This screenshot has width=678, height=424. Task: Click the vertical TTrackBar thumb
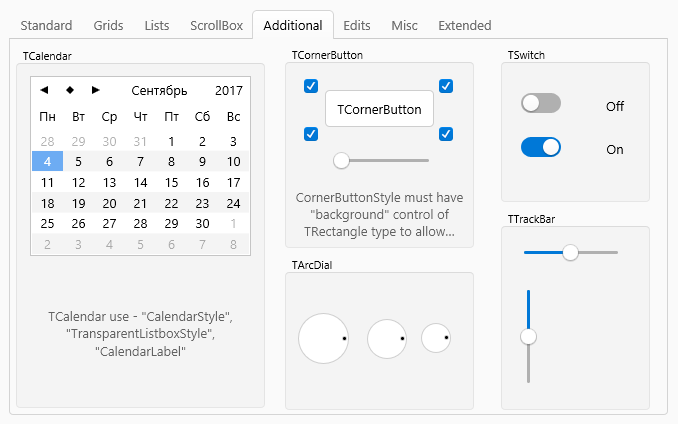tap(528, 337)
